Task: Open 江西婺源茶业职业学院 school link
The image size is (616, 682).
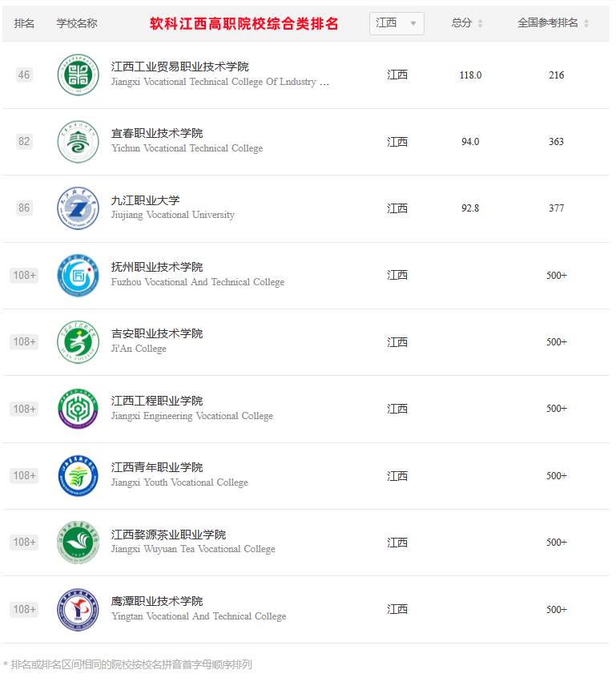Action: (x=168, y=534)
